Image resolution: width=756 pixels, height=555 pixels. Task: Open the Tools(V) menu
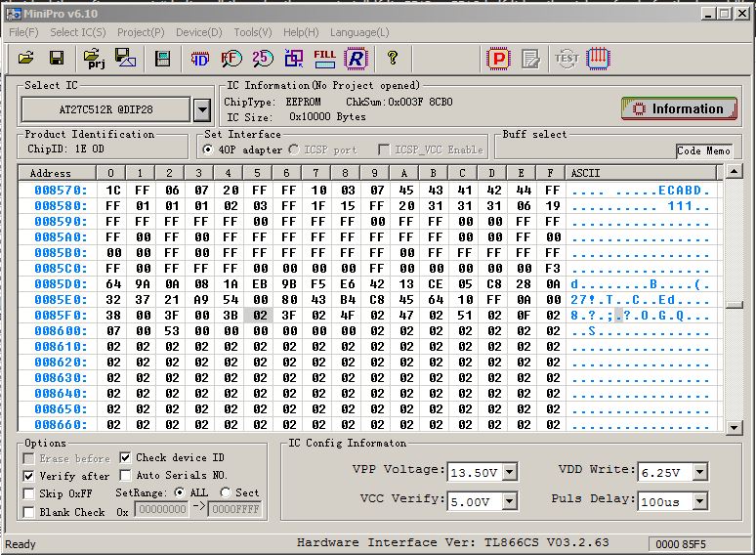coord(252,32)
